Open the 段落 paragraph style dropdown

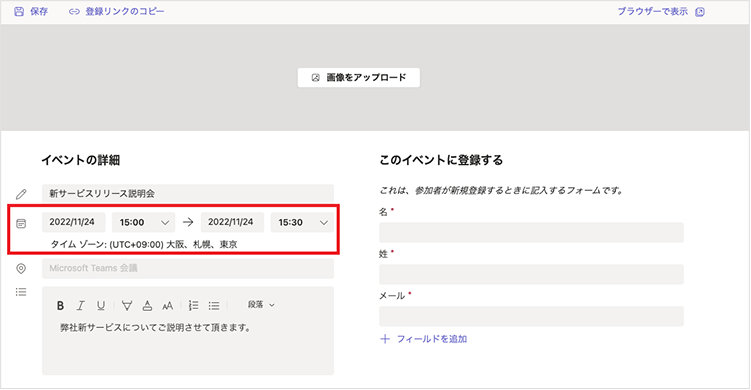261,305
